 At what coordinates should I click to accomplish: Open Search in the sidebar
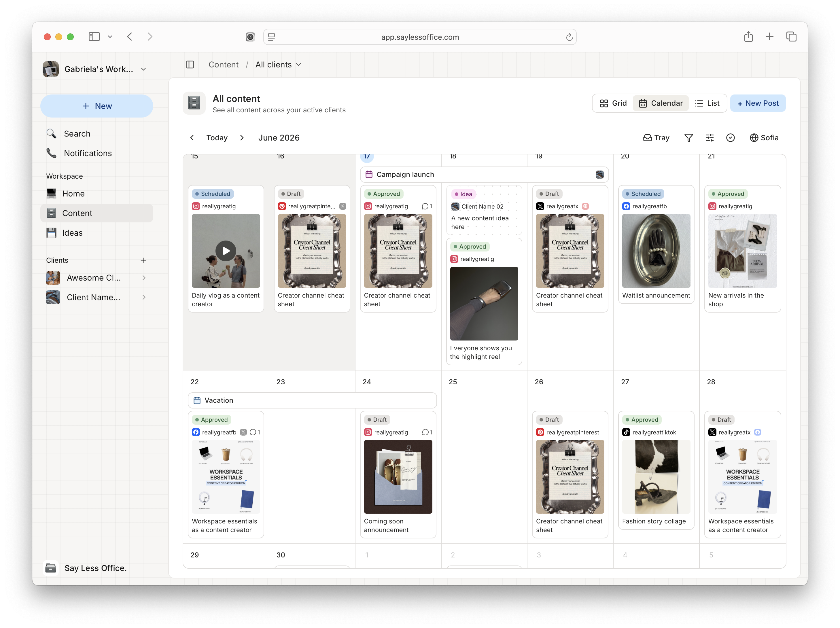97,134
